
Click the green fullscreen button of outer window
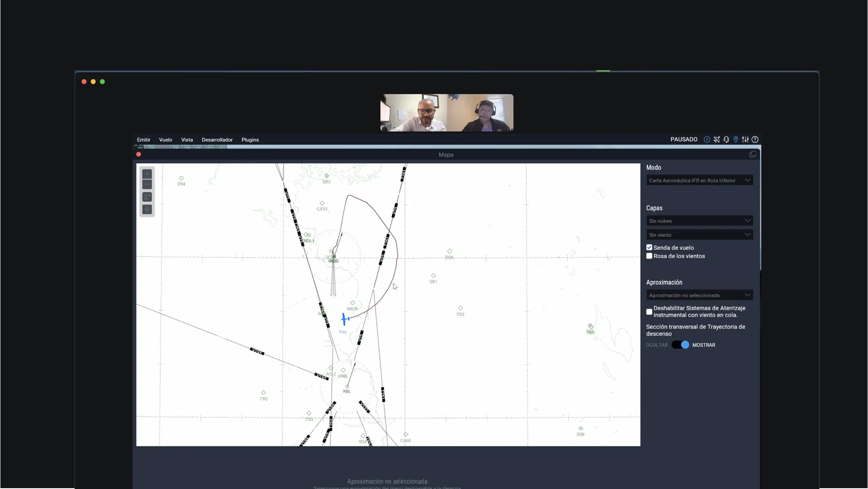(x=102, y=82)
